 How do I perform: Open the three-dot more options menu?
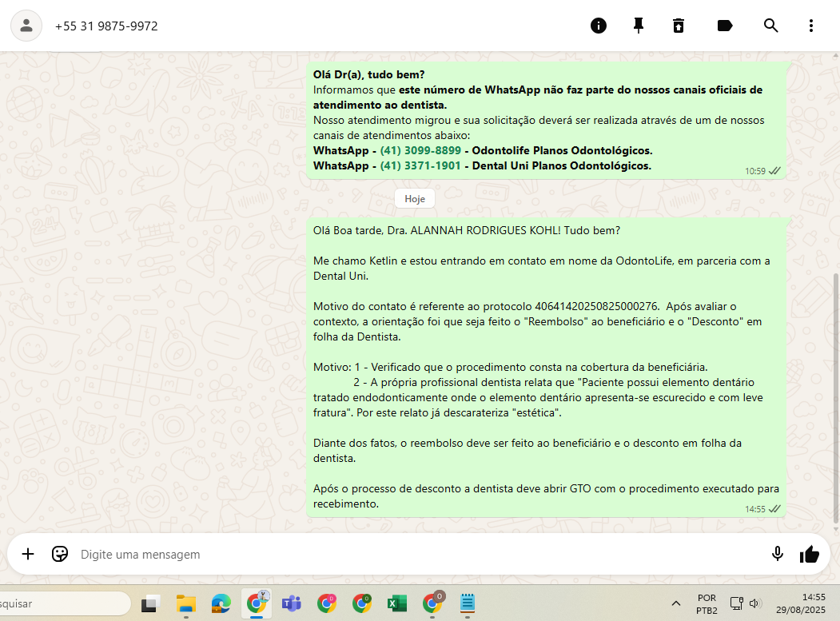pos(811,26)
